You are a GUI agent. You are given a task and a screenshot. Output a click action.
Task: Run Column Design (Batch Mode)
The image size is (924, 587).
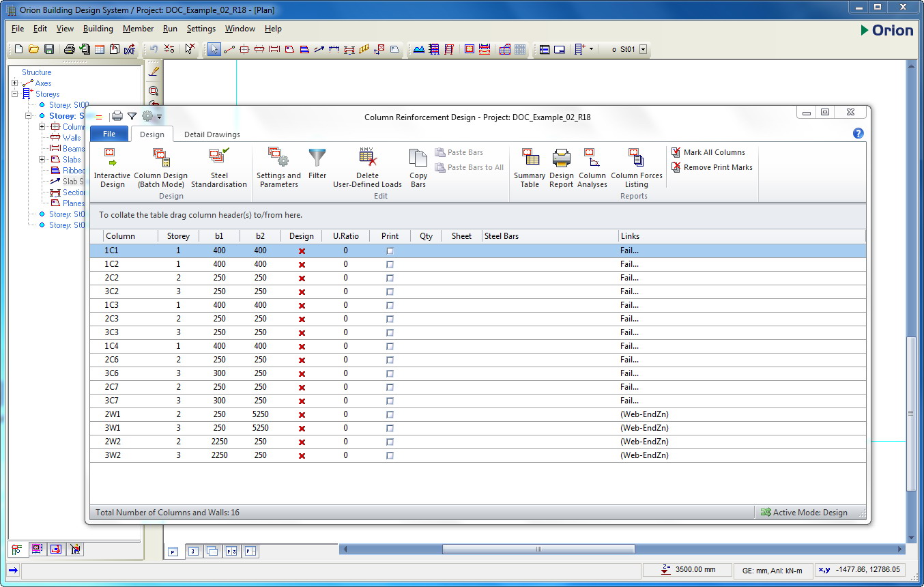(160, 168)
